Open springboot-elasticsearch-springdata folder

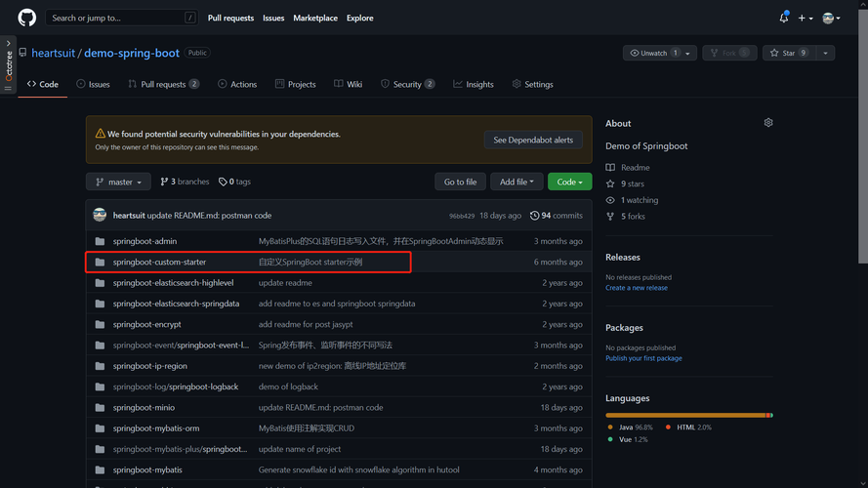(x=176, y=304)
